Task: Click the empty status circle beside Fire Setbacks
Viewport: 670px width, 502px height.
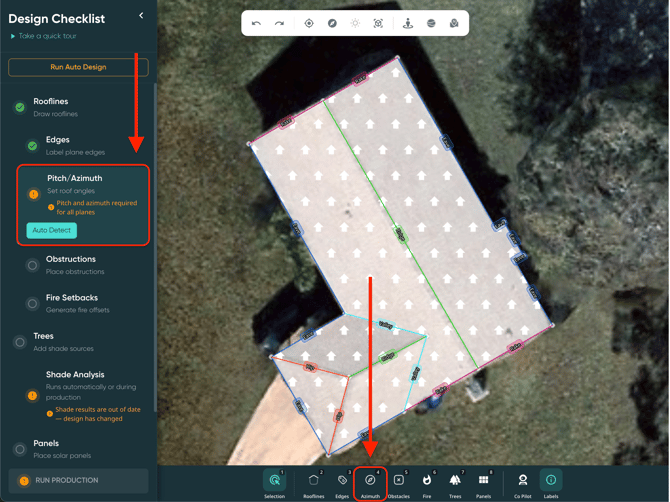Action: tap(32, 304)
